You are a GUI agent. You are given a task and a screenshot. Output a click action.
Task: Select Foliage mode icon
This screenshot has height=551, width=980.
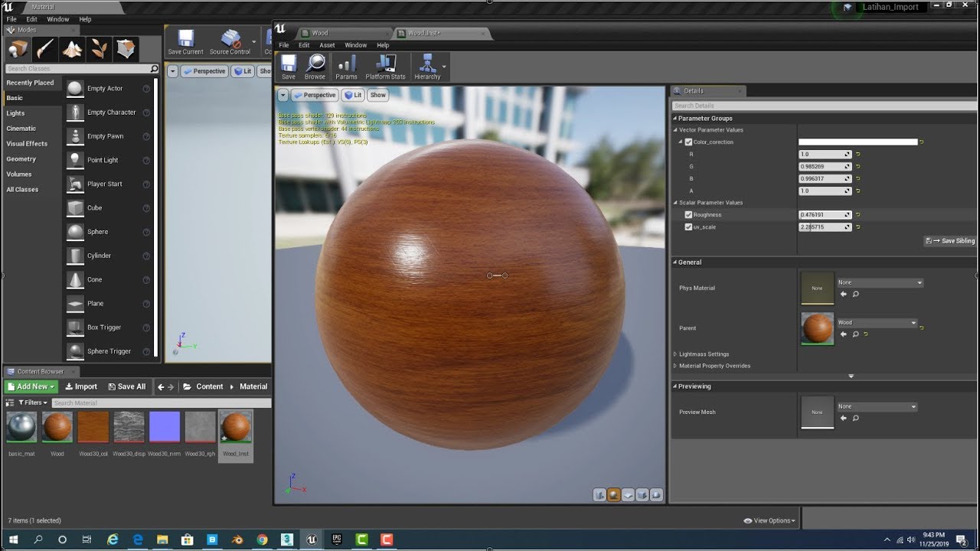(99, 49)
